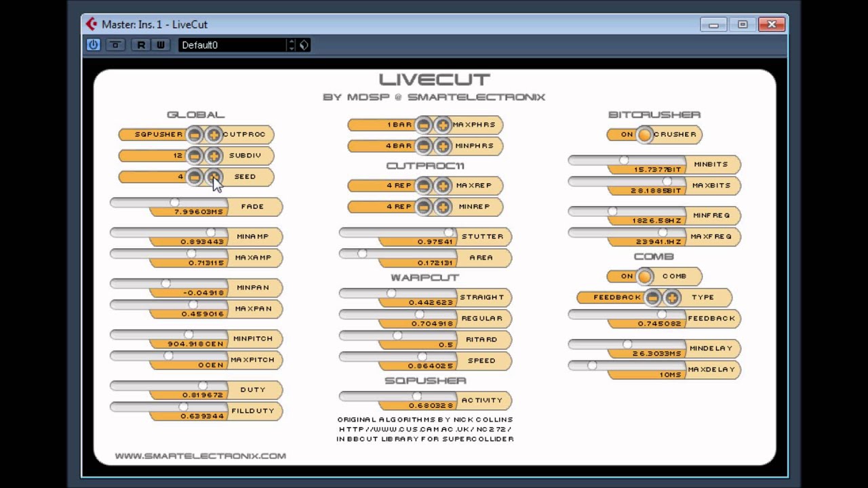Click the www.smartelectronix.com link
The width and height of the screenshot is (868, 488).
click(x=201, y=456)
